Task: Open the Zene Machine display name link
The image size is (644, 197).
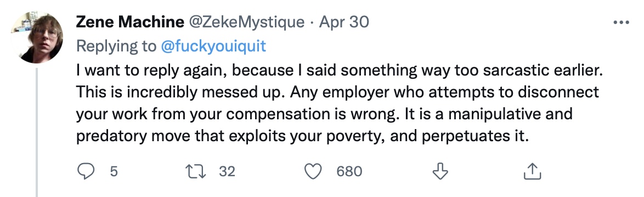Action: click(130, 22)
